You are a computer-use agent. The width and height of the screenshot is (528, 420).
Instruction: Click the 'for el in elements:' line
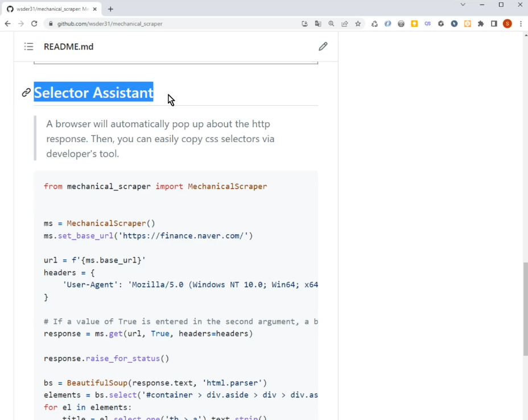pos(88,407)
